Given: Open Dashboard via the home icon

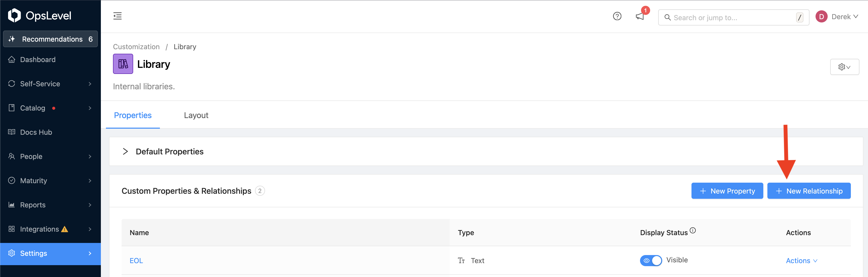Looking at the screenshot, I should pos(12,60).
